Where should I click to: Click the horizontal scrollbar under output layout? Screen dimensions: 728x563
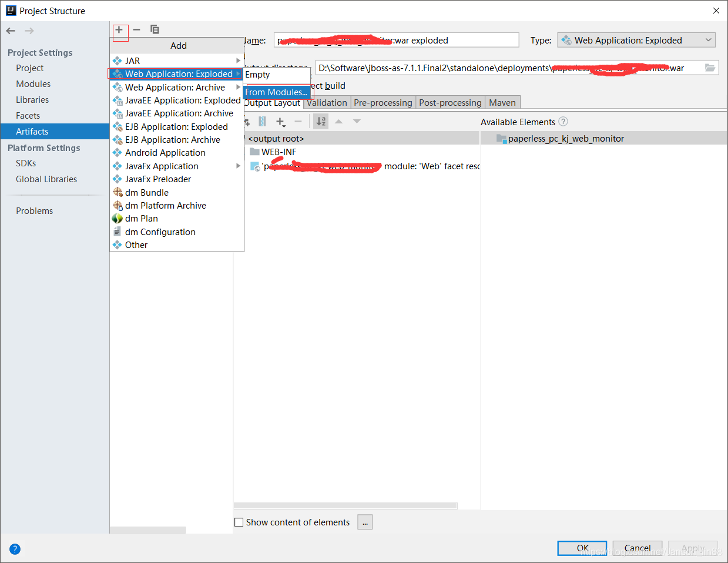point(345,505)
